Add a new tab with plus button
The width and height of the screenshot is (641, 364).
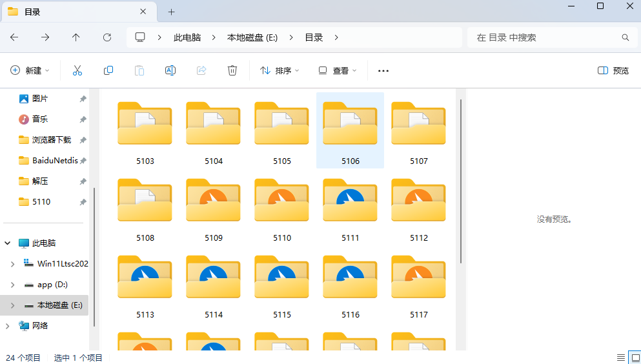pos(171,12)
